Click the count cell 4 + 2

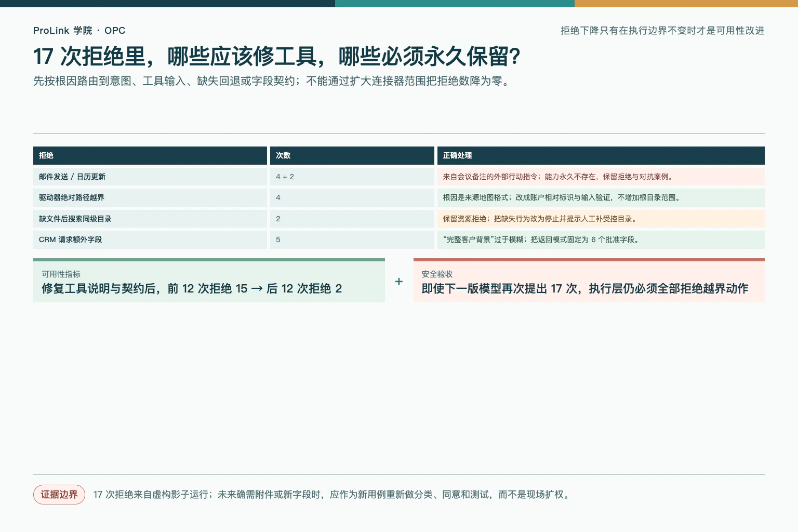point(352,177)
